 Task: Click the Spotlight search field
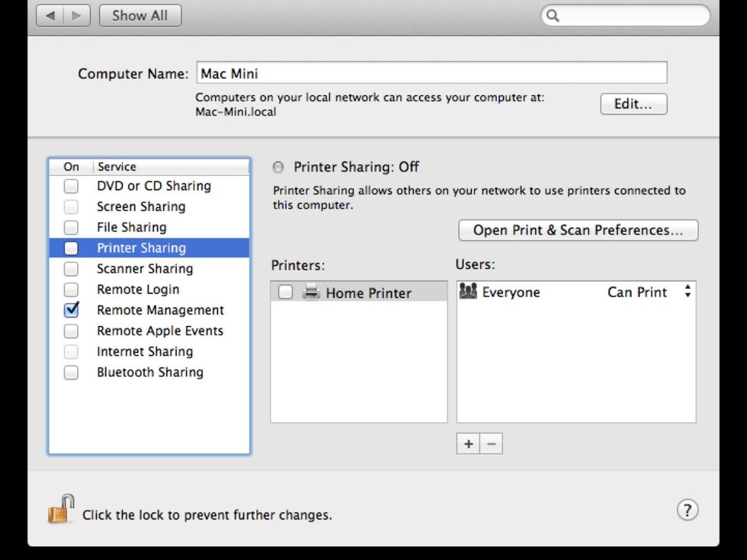[x=625, y=14]
